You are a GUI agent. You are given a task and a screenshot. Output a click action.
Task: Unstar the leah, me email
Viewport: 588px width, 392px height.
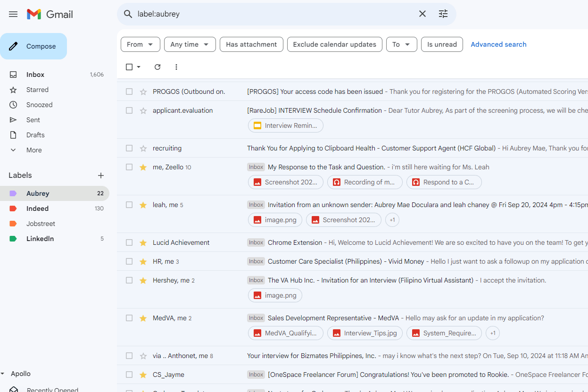143,205
